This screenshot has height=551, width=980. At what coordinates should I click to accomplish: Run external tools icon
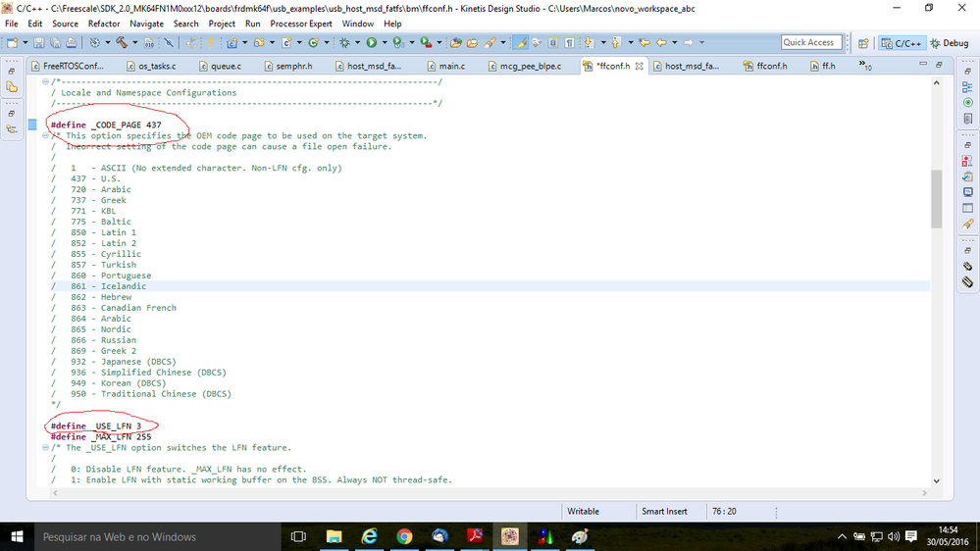click(426, 42)
